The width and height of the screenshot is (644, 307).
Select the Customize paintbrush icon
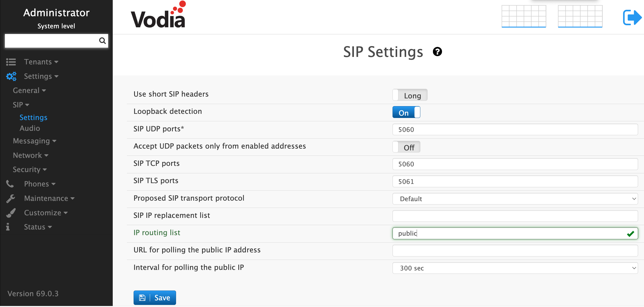(10, 212)
